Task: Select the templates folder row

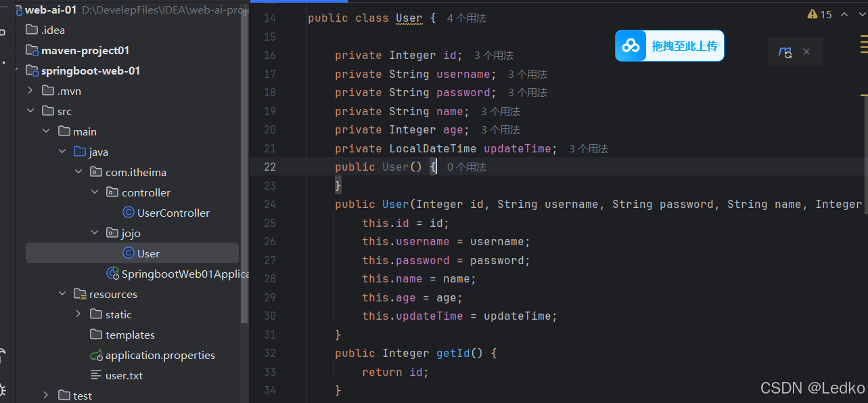Action: tap(132, 335)
